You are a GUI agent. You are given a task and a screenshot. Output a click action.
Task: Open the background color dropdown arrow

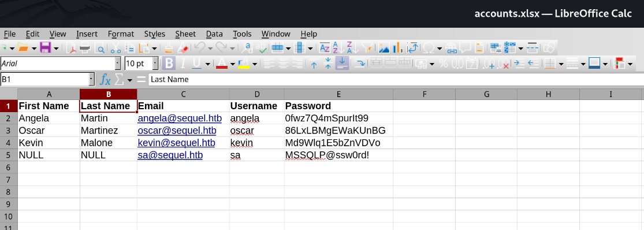[x=255, y=64]
